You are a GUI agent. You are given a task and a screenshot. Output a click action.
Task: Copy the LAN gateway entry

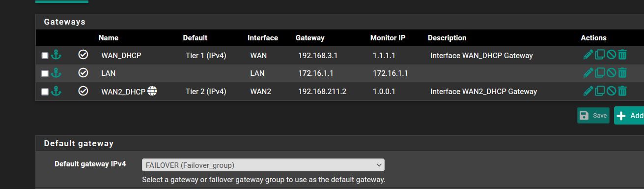coord(600,73)
